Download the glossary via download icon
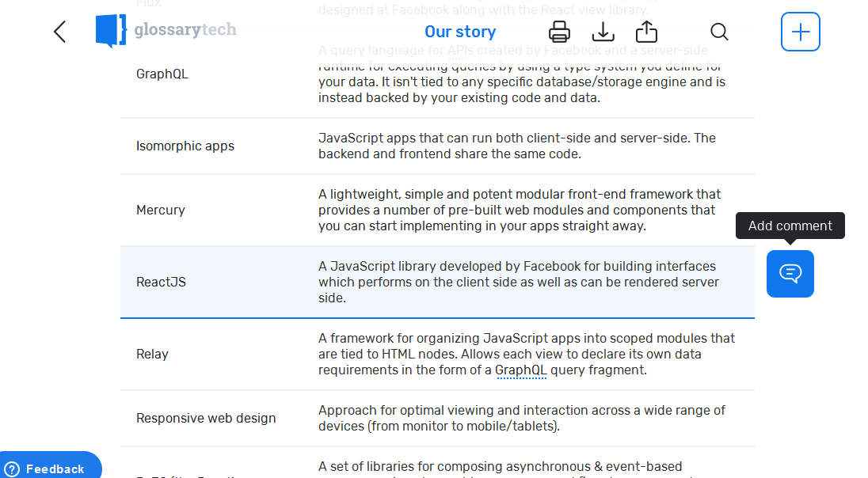The height and width of the screenshot is (478, 868). [x=603, y=32]
